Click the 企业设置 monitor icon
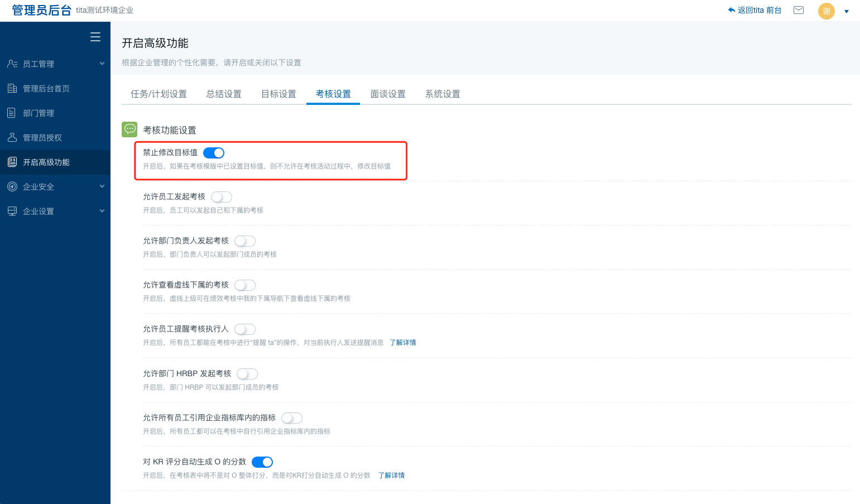This screenshot has width=860, height=504. click(12, 211)
